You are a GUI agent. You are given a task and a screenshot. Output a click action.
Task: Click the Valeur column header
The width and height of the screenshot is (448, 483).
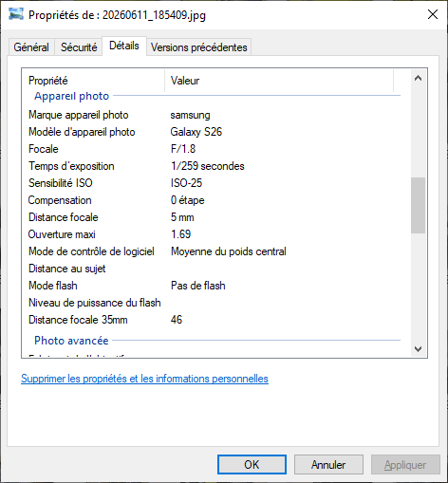pos(279,81)
